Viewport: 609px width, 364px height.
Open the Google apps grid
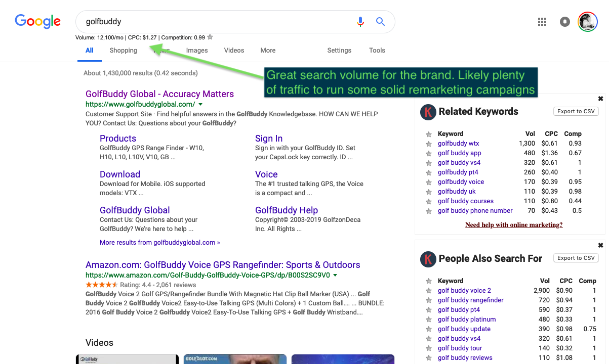tap(542, 22)
